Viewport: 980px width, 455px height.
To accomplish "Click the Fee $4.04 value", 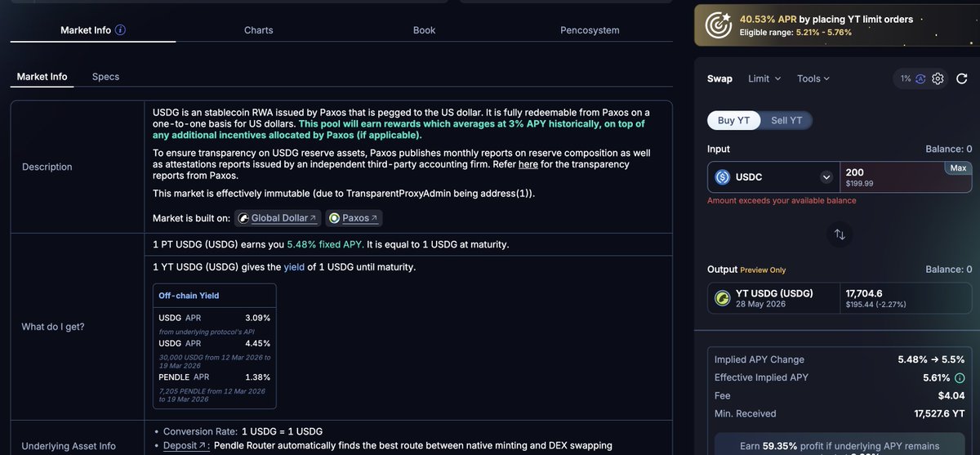I will click(x=951, y=395).
